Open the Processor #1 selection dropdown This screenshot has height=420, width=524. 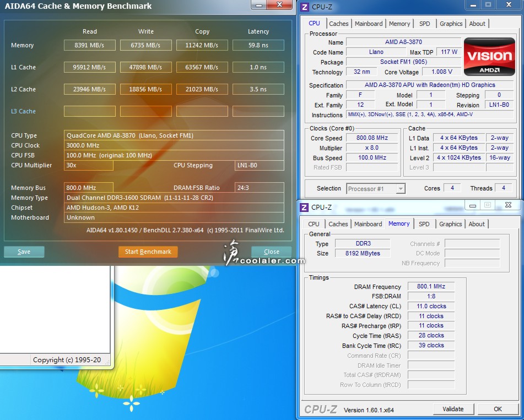(376, 189)
